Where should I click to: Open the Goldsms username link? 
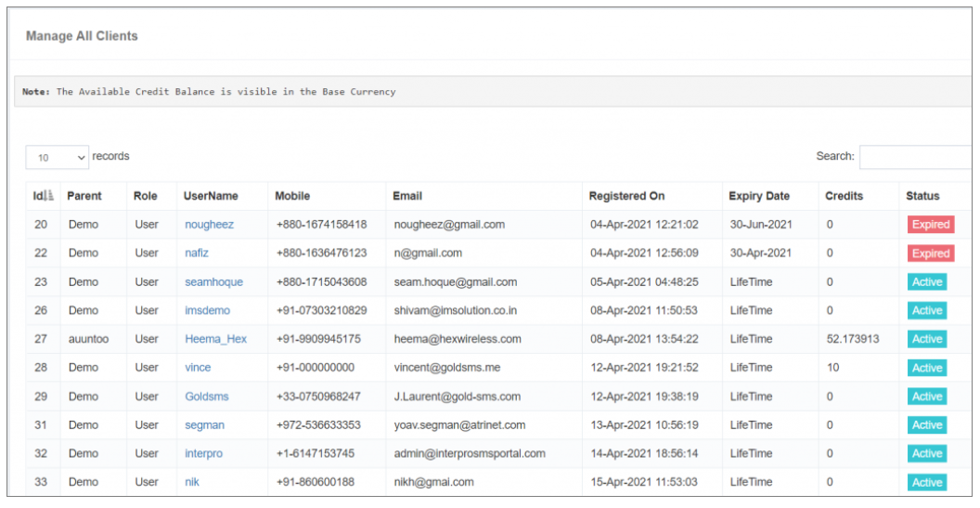coord(207,397)
